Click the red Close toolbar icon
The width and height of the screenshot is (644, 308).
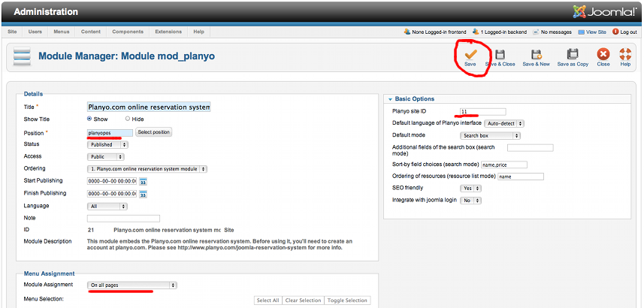(603, 54)
